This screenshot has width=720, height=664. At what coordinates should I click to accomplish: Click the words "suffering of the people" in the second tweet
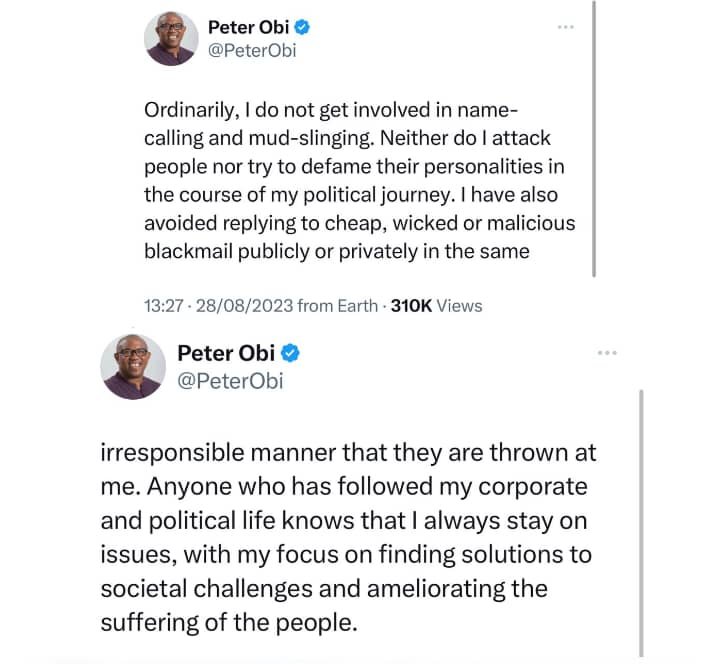(x=228, y=622)
